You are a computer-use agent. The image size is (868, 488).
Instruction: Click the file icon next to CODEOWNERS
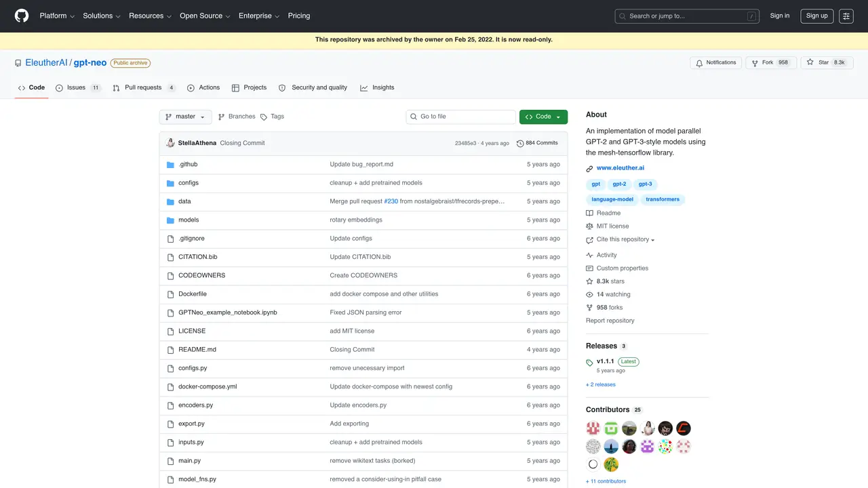pyautogui.click(x=171, y=276)
